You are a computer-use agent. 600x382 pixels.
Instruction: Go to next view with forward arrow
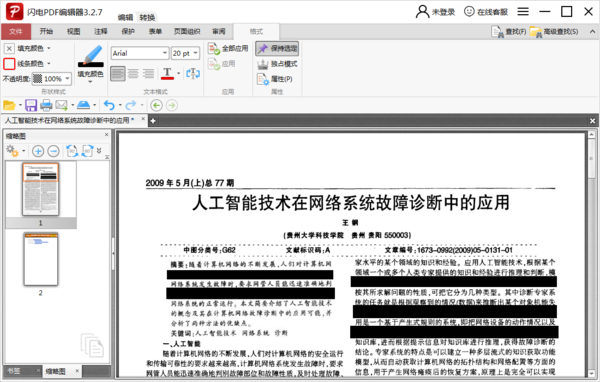(x=172, y=105)
